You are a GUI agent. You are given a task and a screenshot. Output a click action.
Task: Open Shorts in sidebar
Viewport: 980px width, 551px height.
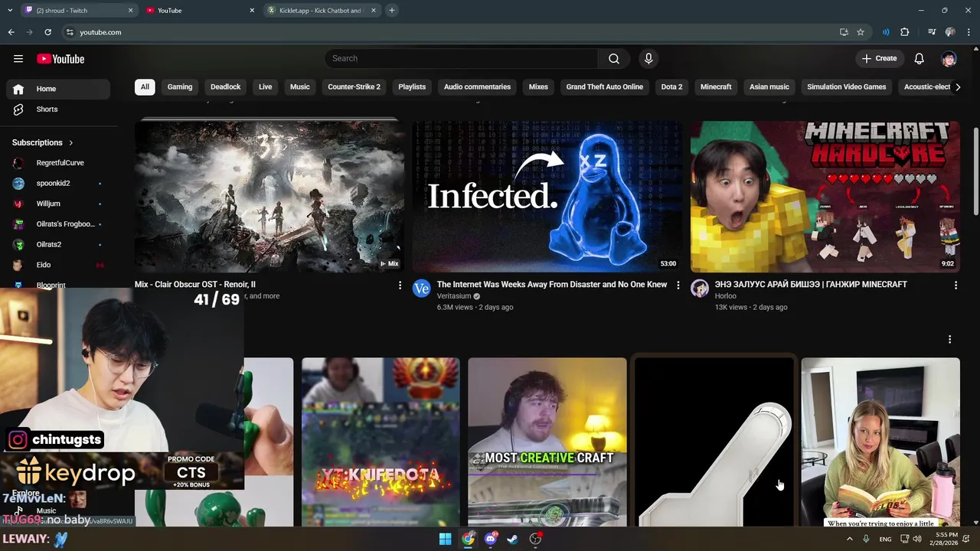tap(59, 109)
